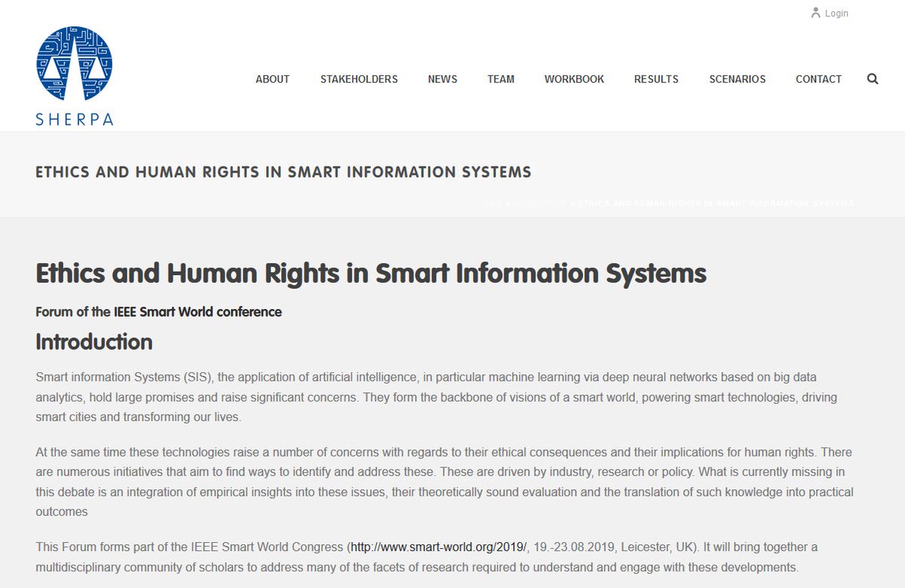Follow the smart-world.org/2019 hyperlink
This screenshot has height=588, width=905.
pyautogui.click(x=439, y=547)
